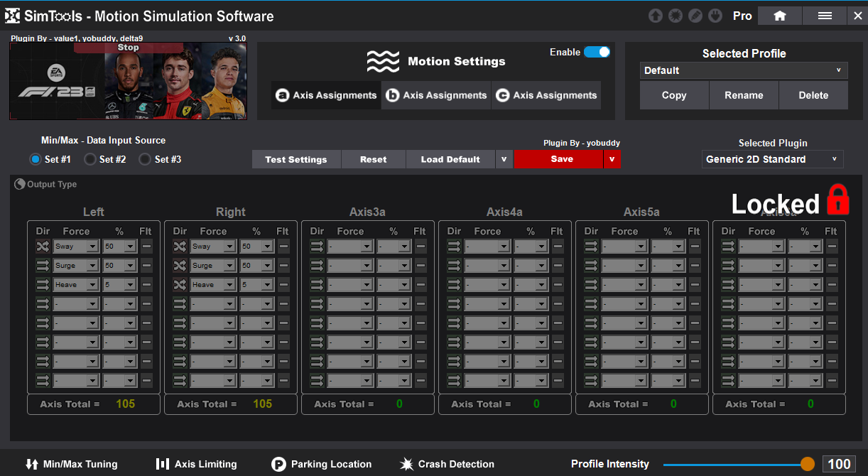Toggle direction icon for Left Sway row
868x476 pixels.
tap(43, 247)
